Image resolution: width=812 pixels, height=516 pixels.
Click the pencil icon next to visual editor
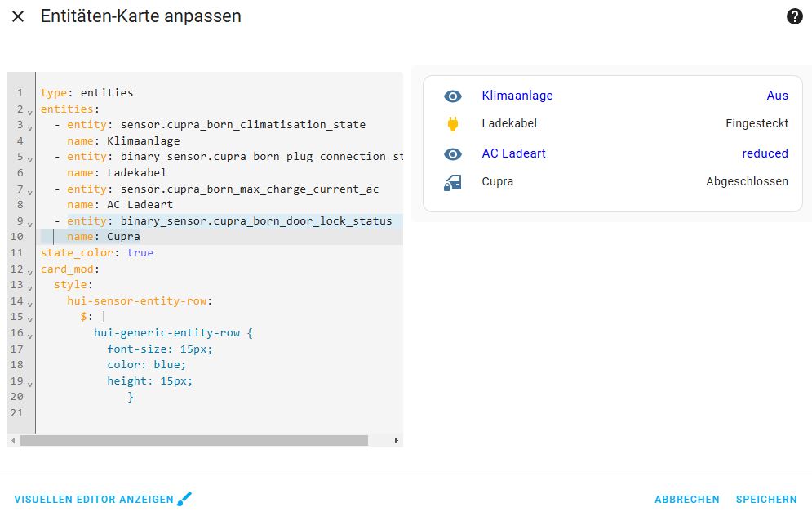(184, 499)
